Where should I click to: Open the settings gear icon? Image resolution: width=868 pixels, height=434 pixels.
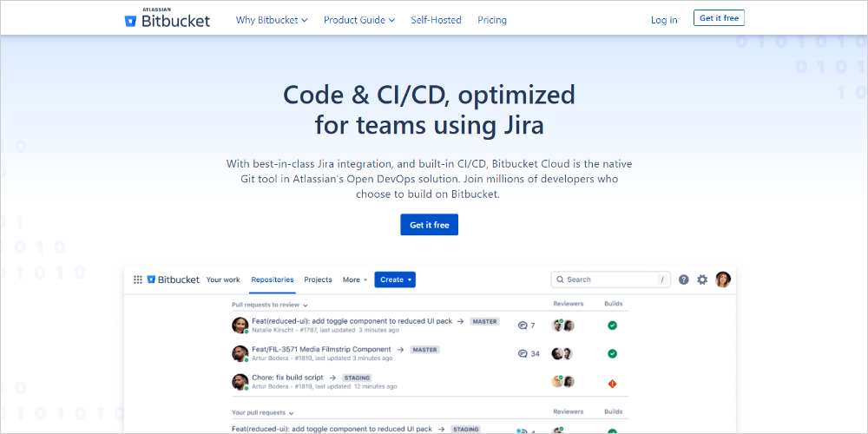[702, 279]
